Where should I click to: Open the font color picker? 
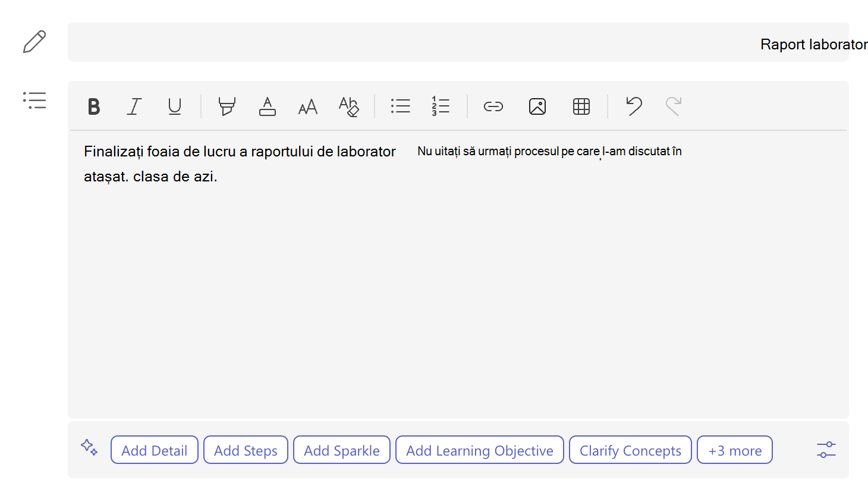pyautogui.click(x=268, y=106)
